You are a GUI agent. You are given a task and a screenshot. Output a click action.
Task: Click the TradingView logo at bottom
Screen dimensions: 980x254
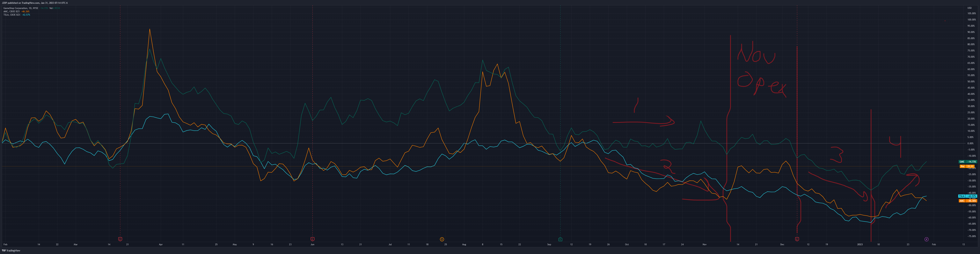tap(11, 250)
